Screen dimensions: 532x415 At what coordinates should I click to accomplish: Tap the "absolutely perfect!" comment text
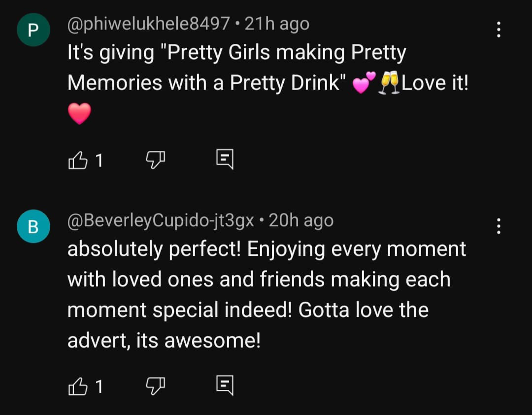[x=266, y=294]
